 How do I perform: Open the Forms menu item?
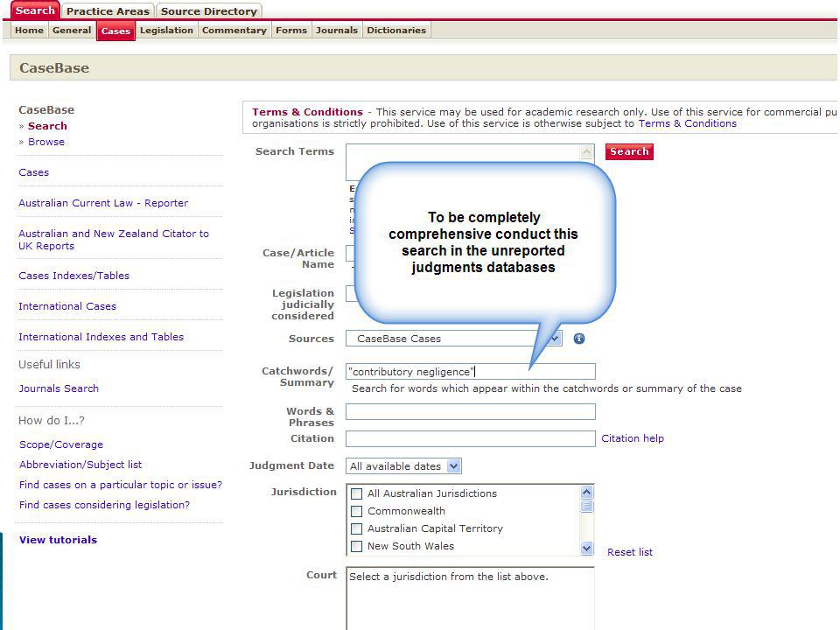pos(291,30)
